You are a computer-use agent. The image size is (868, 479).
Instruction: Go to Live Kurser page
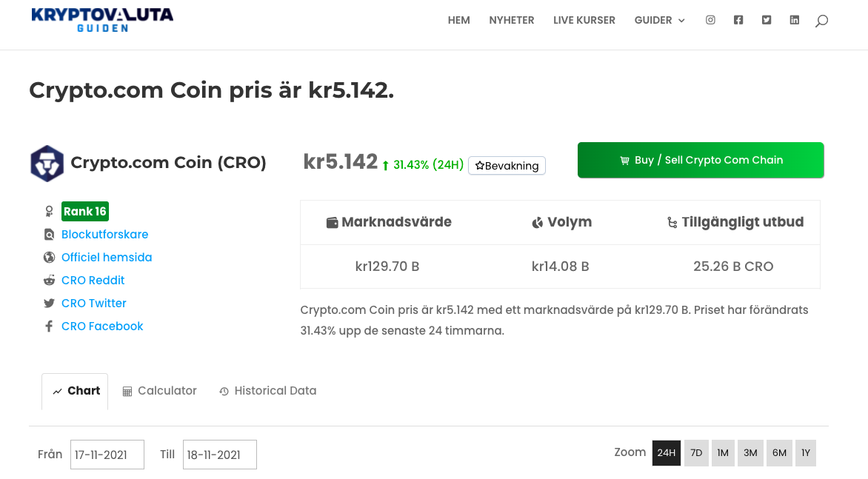tap(584, 20)
